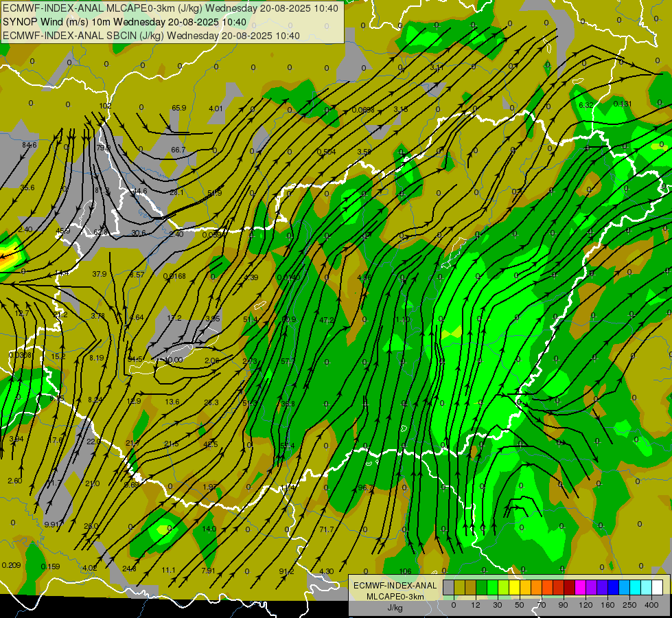Click the map value '35.6'

coord(27,187)
